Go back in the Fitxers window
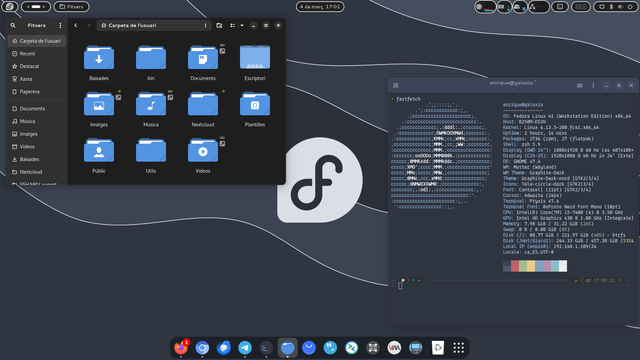This screenshot has height=360, width=640. click(76, 25)
